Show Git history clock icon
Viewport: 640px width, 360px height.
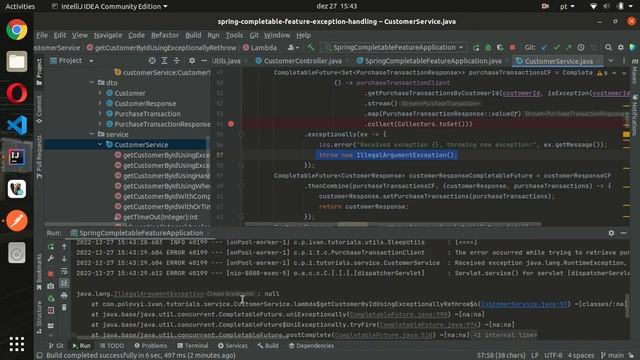581,48
